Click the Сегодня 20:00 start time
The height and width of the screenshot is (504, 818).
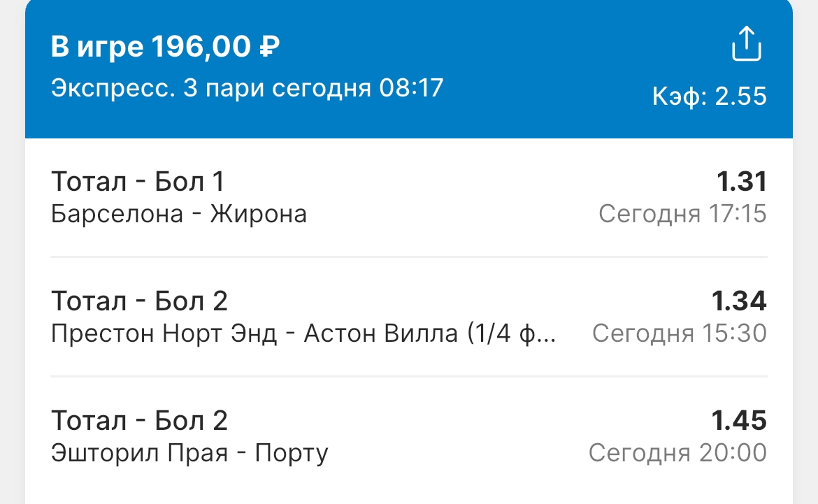[x=677, y=453]
